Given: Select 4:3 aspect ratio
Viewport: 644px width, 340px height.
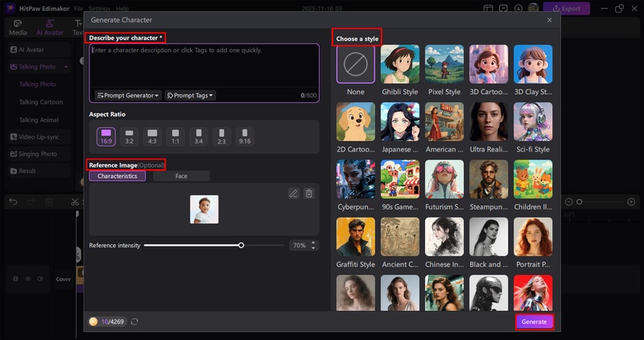Looking at the screenshot, I should point(152,136).
